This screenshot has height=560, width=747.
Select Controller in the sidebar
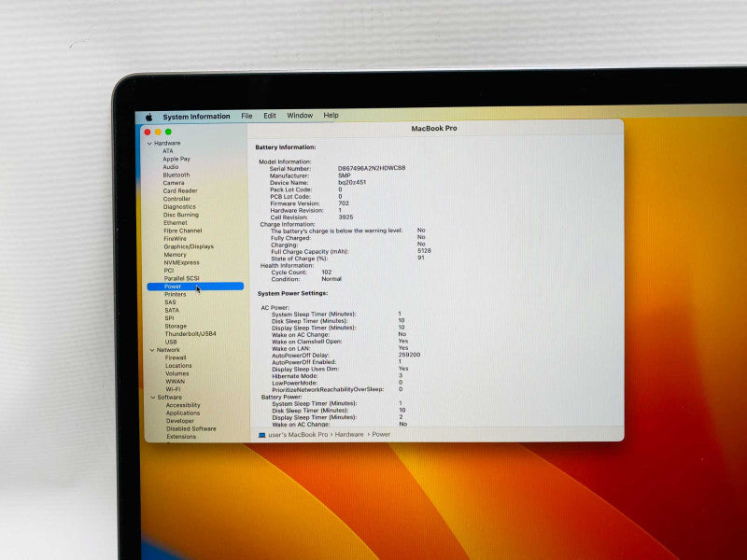coord(176,199)
